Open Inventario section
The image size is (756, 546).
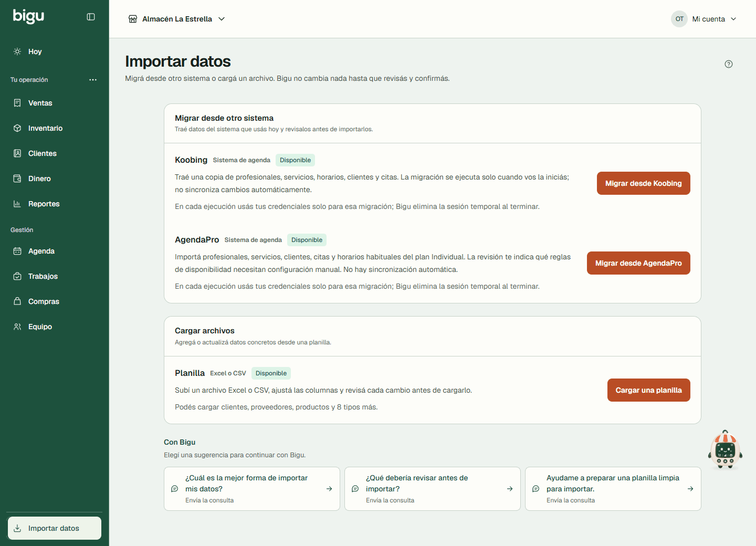55,128
